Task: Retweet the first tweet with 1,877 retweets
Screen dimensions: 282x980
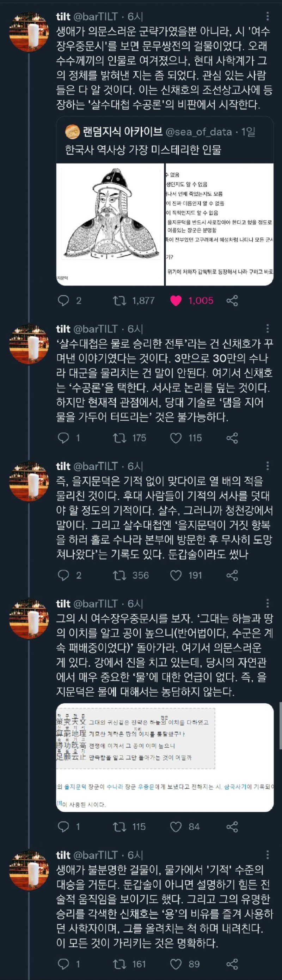Action: 120,301
